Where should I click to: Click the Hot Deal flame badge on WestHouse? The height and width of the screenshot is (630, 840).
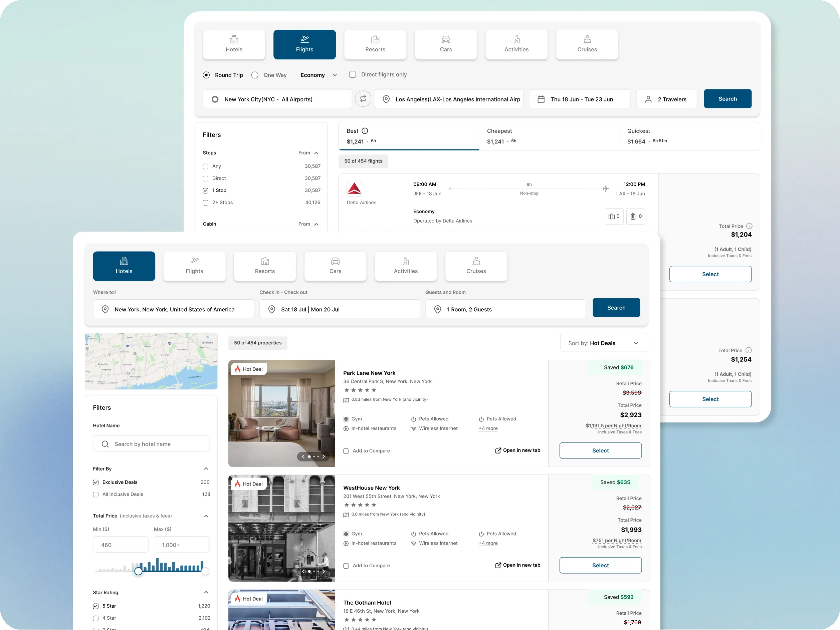[x=249, y=484]
